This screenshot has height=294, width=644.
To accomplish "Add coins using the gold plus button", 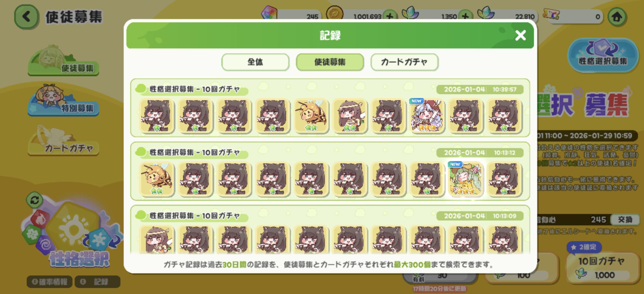I will pos(390,17).
